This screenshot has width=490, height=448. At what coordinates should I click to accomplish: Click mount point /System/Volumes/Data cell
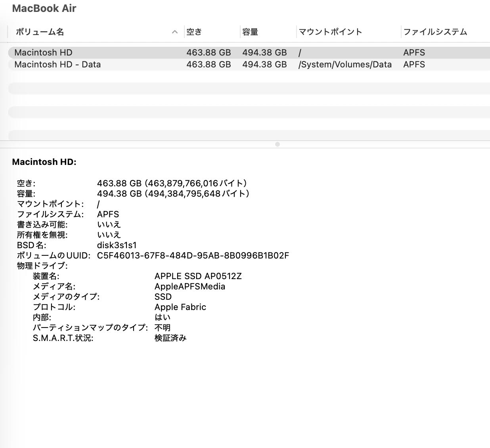(x=345, y=65)
